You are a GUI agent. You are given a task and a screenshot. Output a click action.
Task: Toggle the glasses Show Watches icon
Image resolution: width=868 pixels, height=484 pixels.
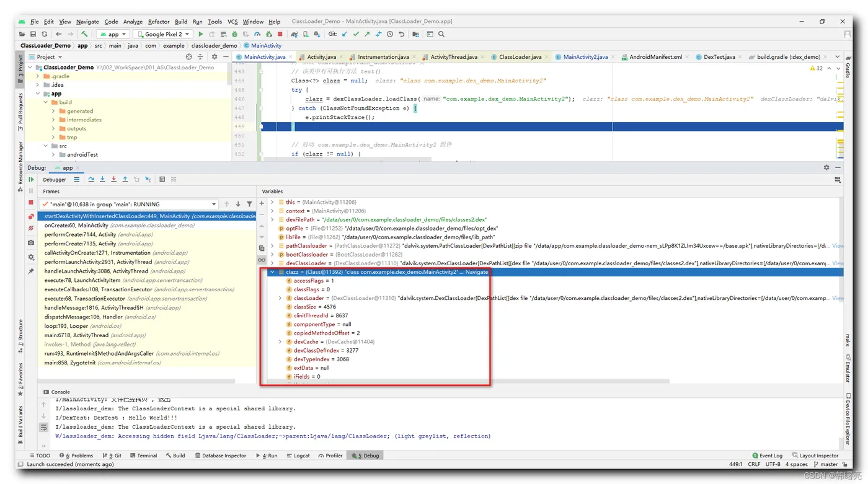[262, 260]
